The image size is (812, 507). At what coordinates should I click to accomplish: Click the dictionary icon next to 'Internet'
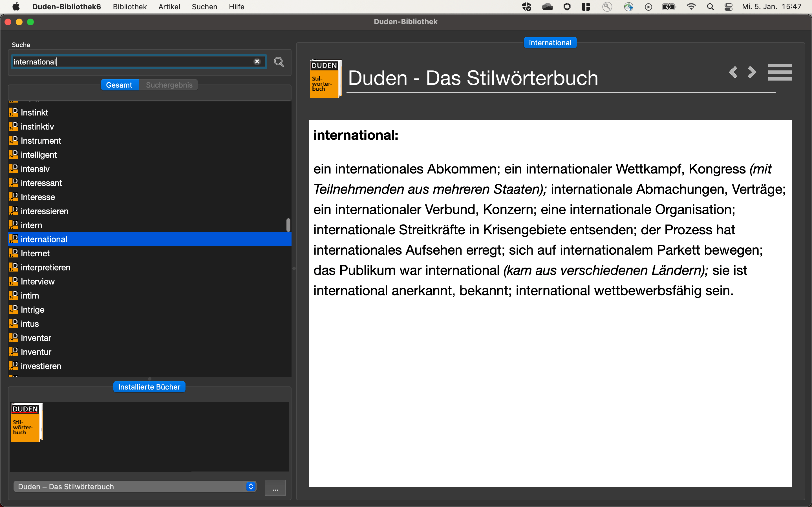pyautogui.click(x=14, y=253)
